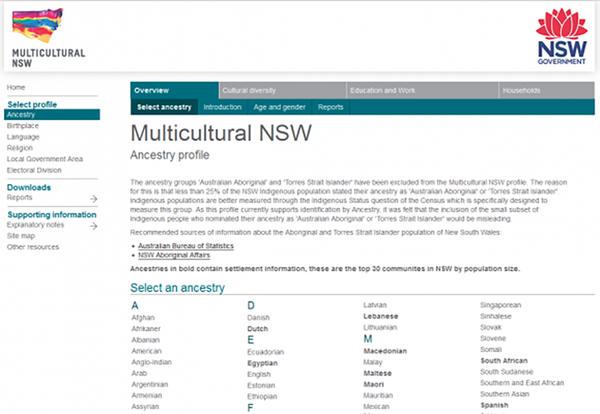Image resolution: width=600 pixels, height=414 pixels.
Task: Select Electoral Division profile
Action: (34, 170)
